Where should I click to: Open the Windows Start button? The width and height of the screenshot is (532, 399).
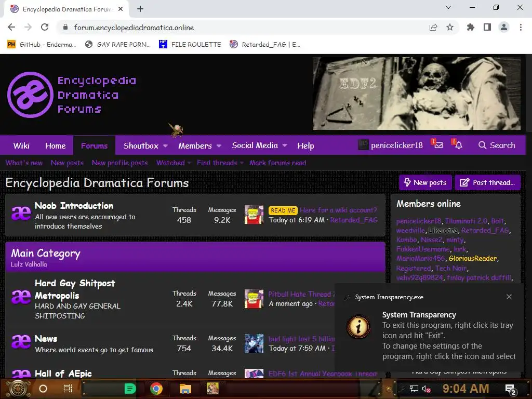click(18, 389)
